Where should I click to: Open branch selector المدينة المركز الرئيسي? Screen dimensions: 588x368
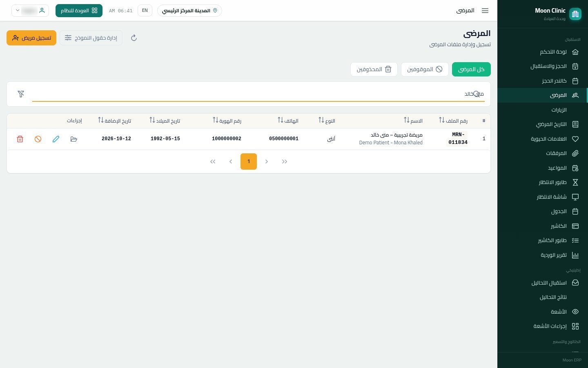pos(189,11)
